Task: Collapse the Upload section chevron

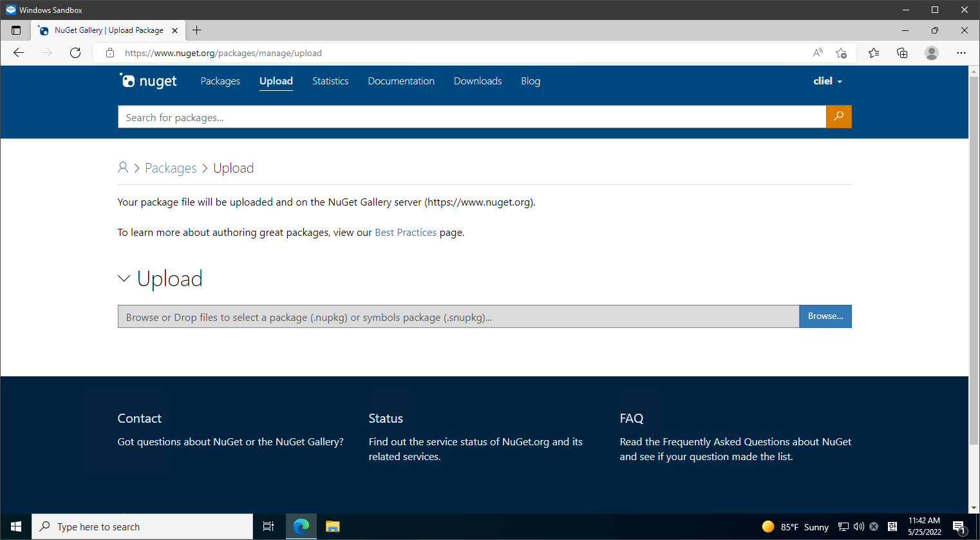Action: tap(124, 278)
